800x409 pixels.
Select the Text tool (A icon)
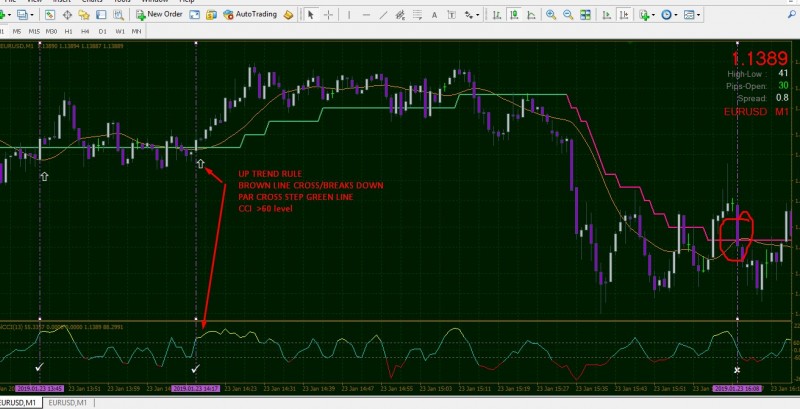click(434, 15)
